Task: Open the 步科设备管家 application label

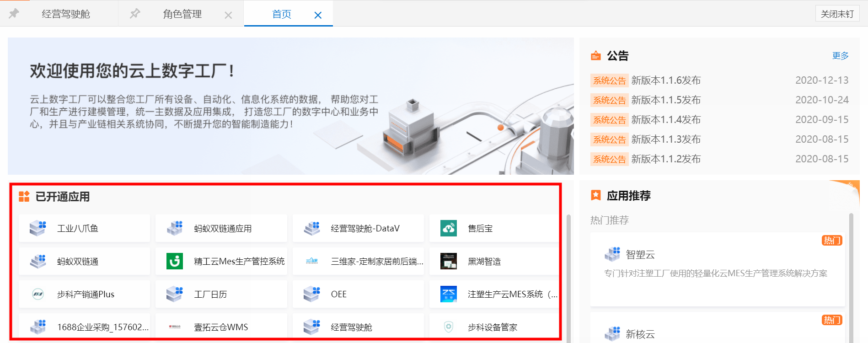Action: (493, 327)
